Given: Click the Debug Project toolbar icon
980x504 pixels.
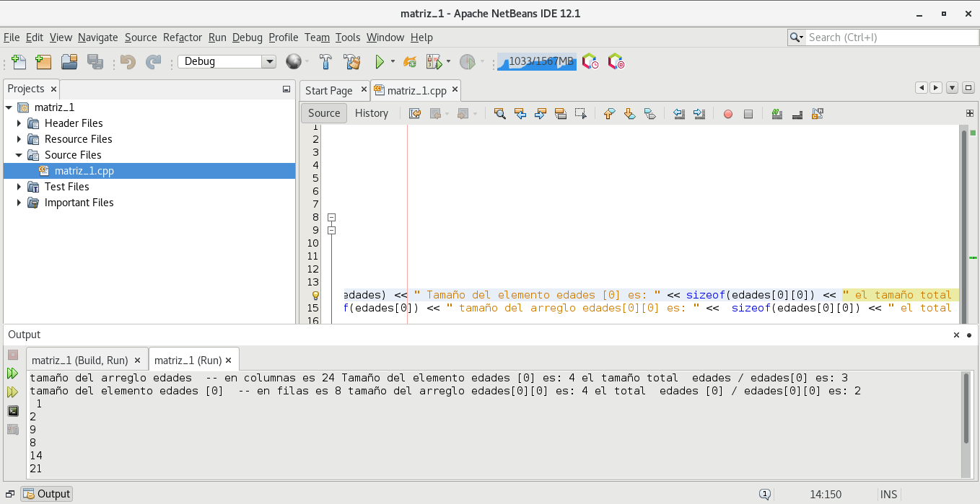Looking at the screenshot, I should [434, 62].
